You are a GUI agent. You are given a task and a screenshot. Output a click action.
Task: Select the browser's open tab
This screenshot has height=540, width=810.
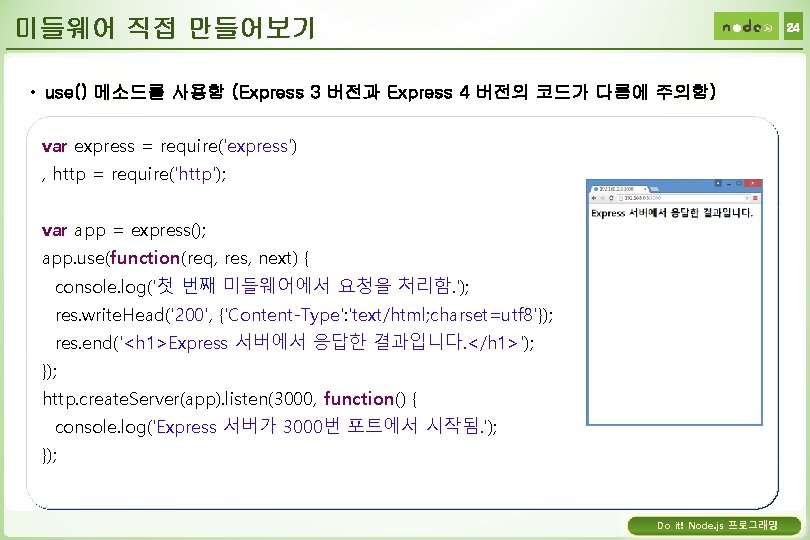(x=619, y=189)
